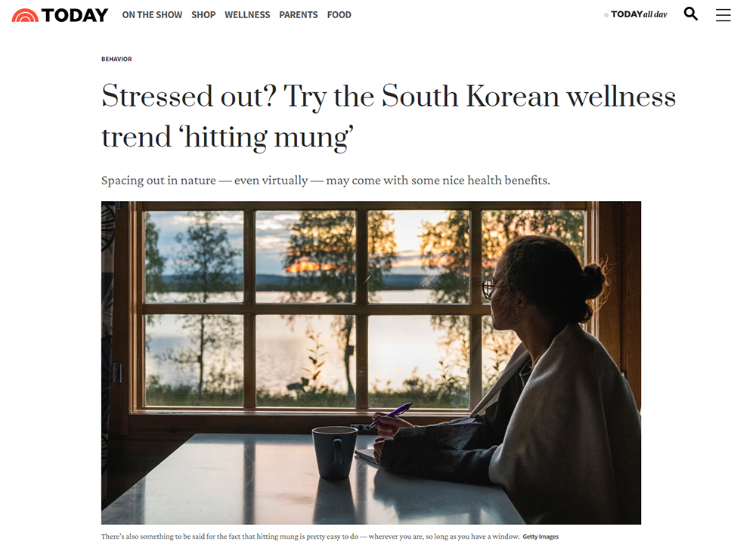
Task: Go to the Shop section
Action: point(203,15)
